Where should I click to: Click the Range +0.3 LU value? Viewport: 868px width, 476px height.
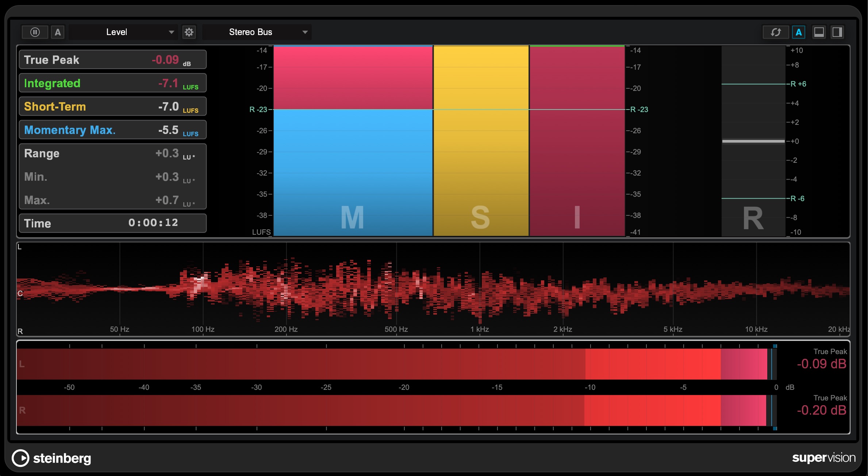(167, 153)
